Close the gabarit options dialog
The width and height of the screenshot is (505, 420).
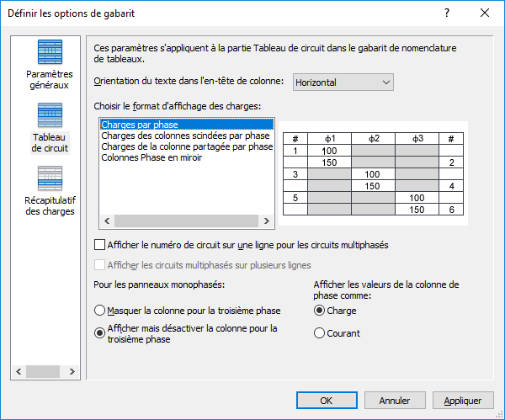pyautogui.click(x=485, y=13)
